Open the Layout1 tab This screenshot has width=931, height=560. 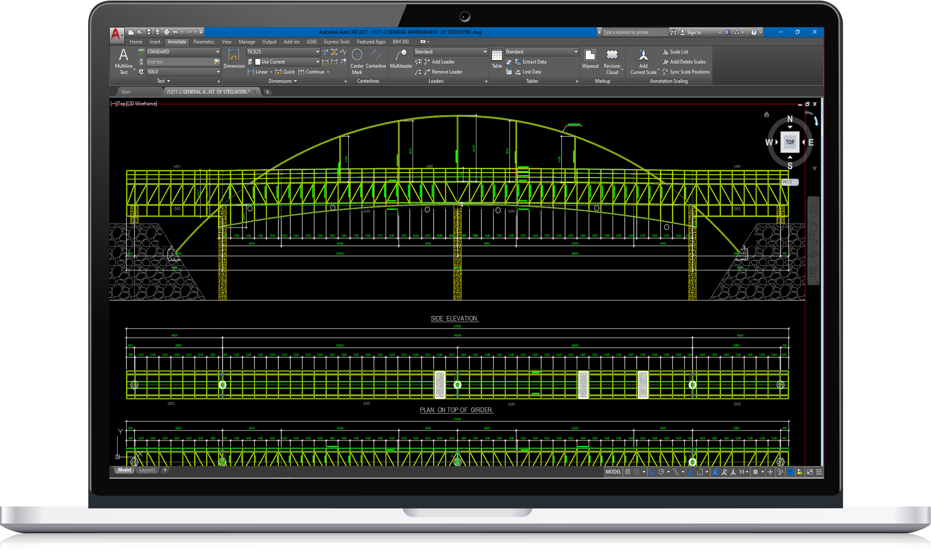(147, 470)
